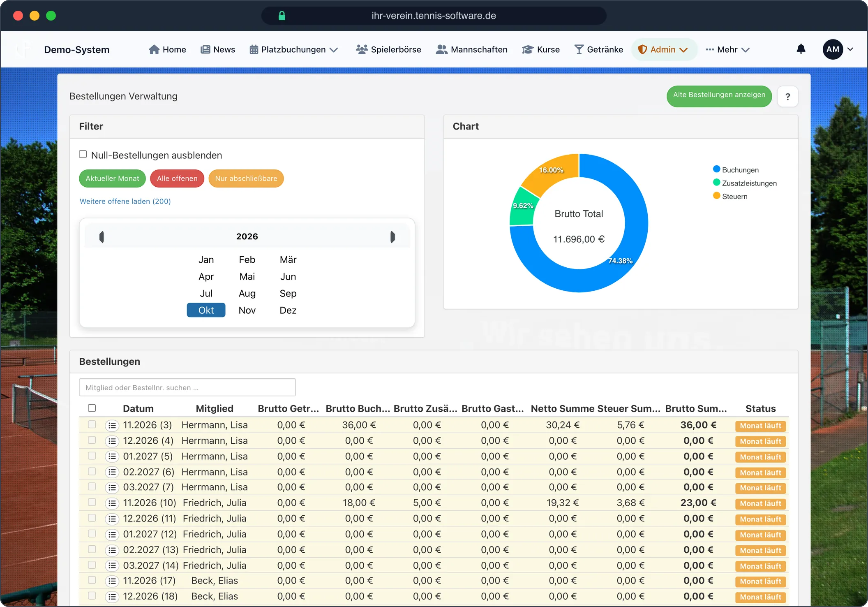Image resolution: width=868 pixels, height=607 pixels.
Task: Open the Spielerbörse menu item
Action: coord(389,49)
